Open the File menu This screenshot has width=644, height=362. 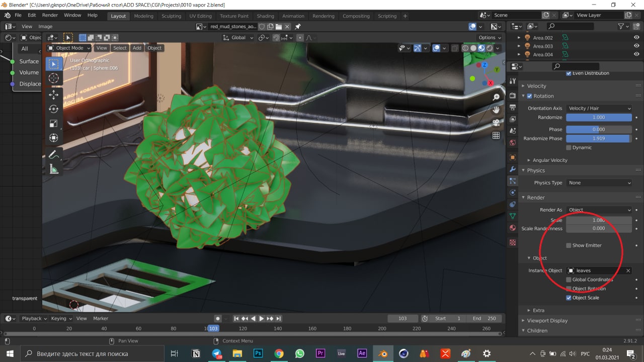tap(18, 15)
